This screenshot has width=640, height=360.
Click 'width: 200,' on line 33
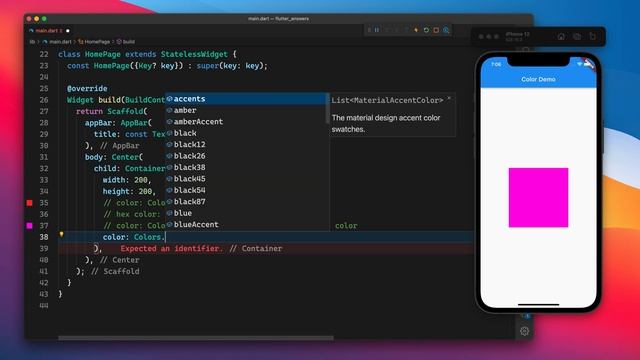click(127, 180)
